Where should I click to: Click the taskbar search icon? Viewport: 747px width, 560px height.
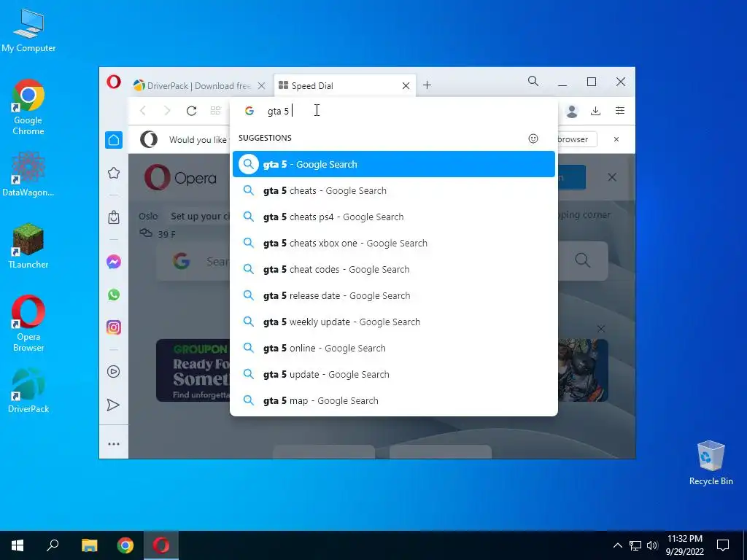(x=53, y=545)
